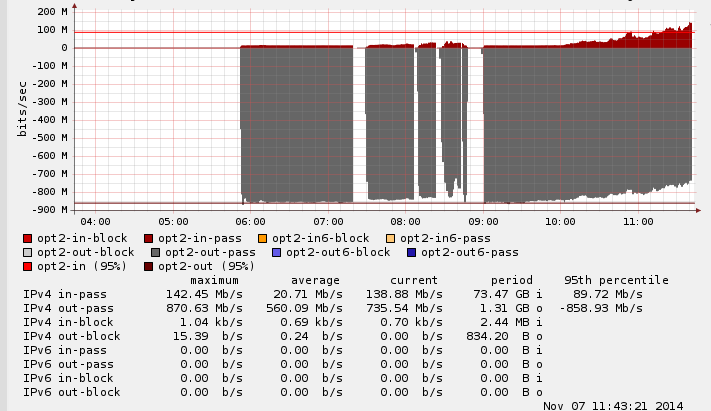Screen dimensions: 711x411
Task: Click the IPv6 out-pass row label
Action: (68, 364)
